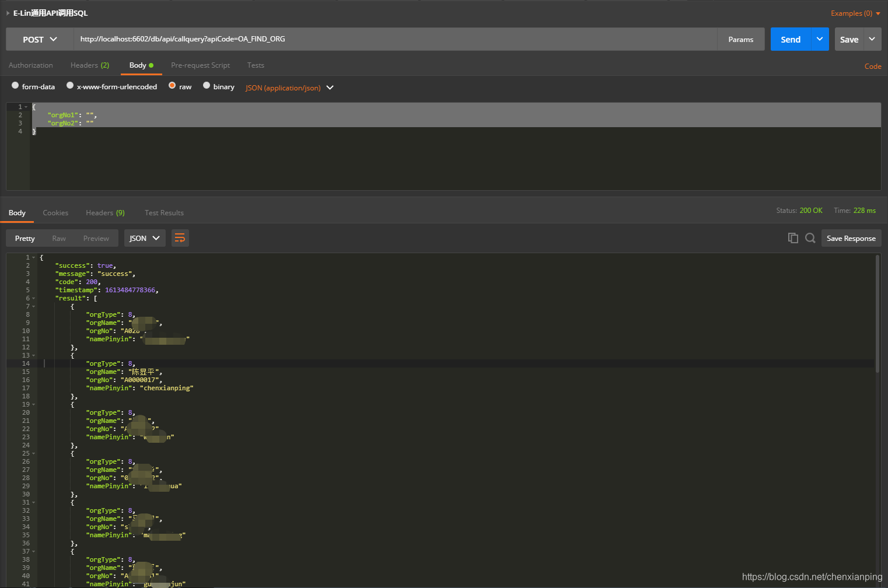888x588 pixels.
Task: Collapse the object starting at line 19
Action: [33, 404]
